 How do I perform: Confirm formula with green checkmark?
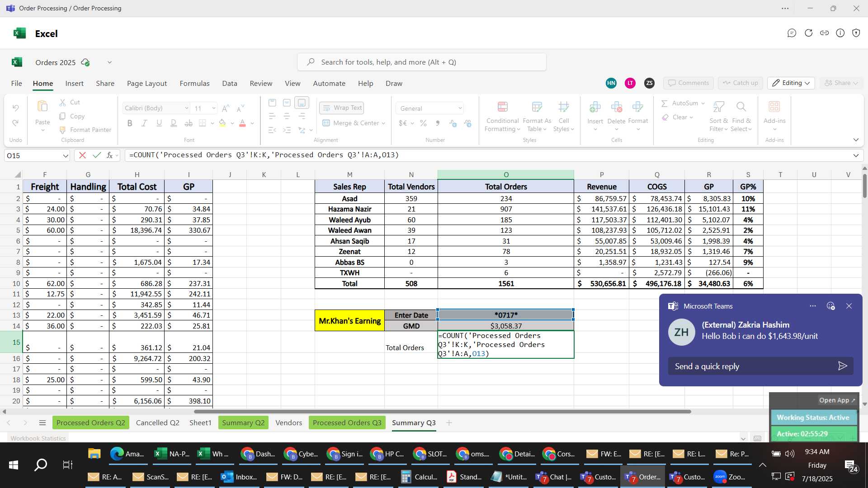96,155
